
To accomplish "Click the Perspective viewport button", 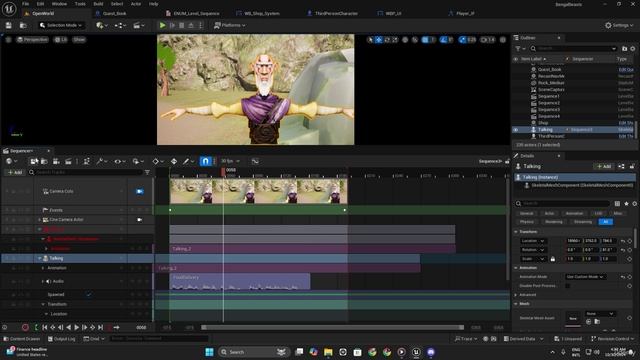I will tap(33, 40).
